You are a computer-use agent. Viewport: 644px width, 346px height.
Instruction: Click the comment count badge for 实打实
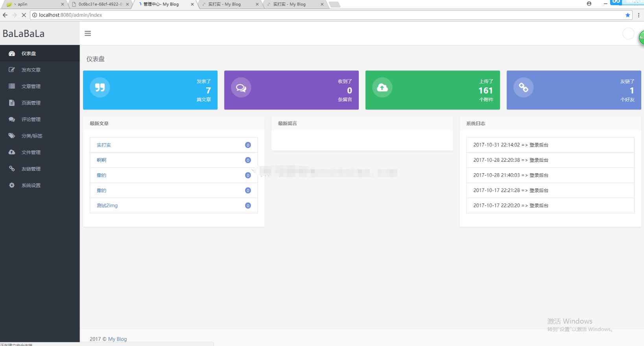point(248,145)
